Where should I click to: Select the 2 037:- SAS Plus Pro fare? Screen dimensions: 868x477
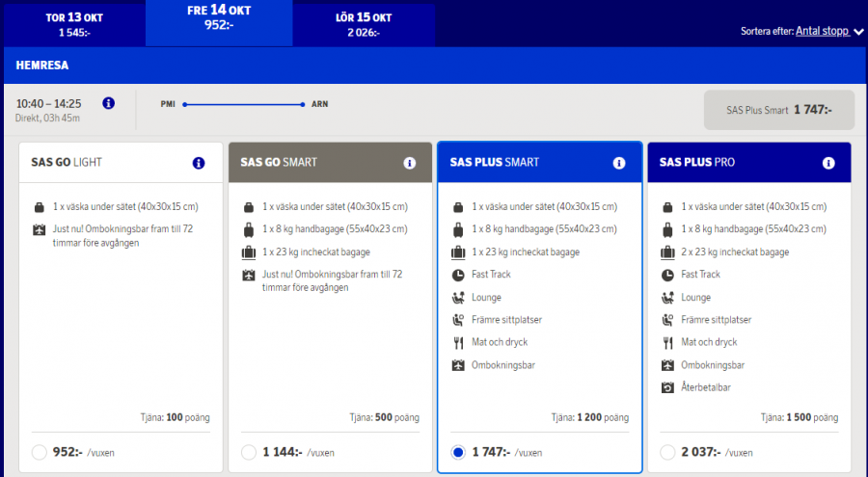[x=667, y=452]
